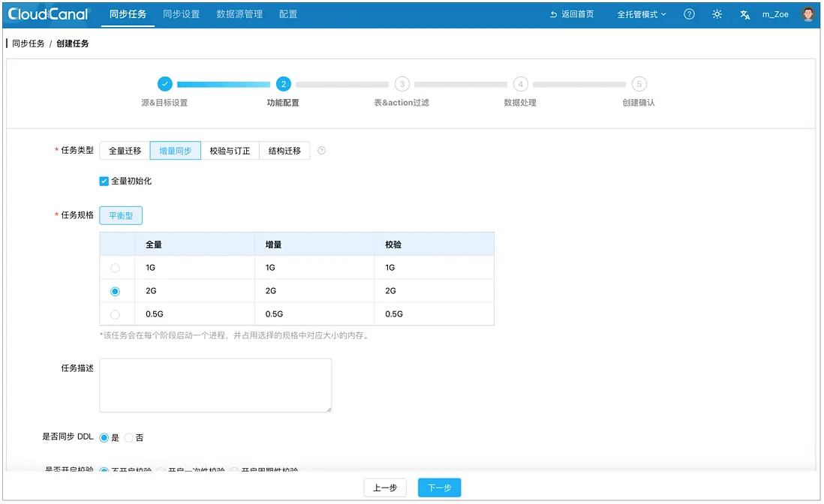Click 同步任务 breadcrumb link
This screenshot has height=504, width=824.
point(29,43)
